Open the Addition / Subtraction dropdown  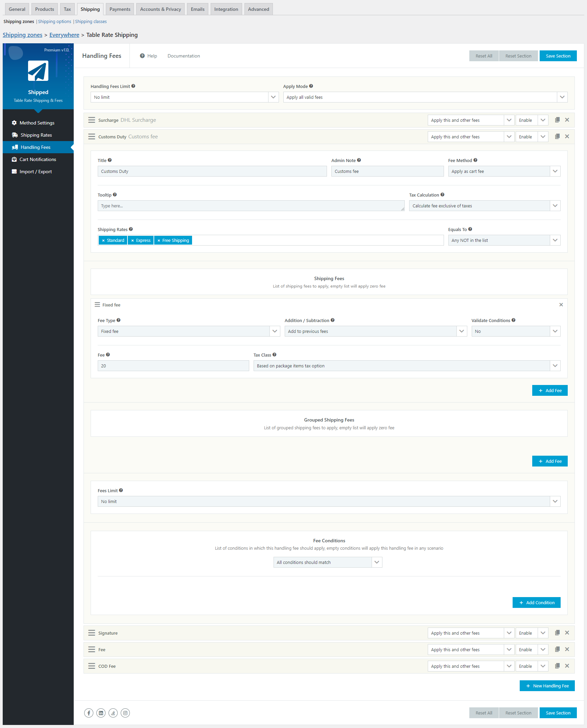(x=376, y=331)
